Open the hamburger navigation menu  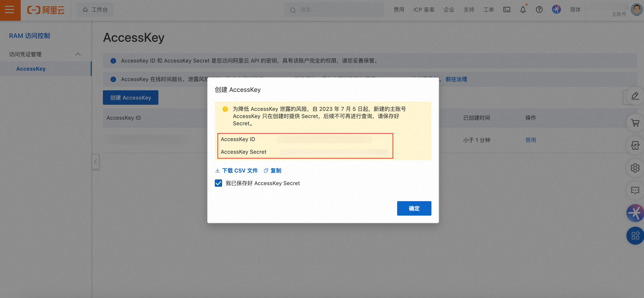tap(10, 10)
